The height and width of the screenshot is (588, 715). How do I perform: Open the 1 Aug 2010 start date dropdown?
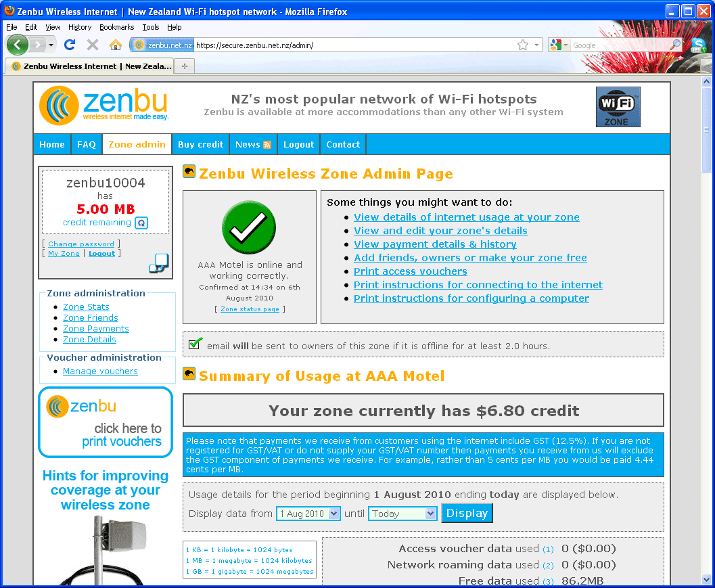tap(308, 514)
